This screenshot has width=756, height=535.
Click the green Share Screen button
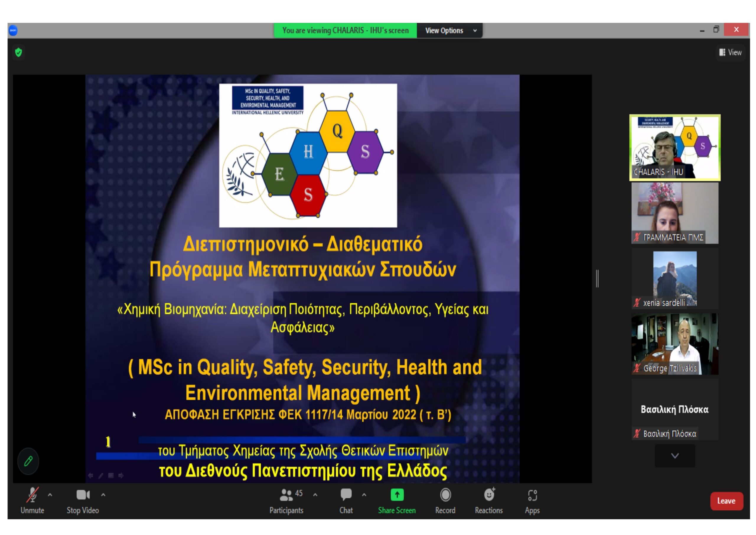(x=397, y=500)
